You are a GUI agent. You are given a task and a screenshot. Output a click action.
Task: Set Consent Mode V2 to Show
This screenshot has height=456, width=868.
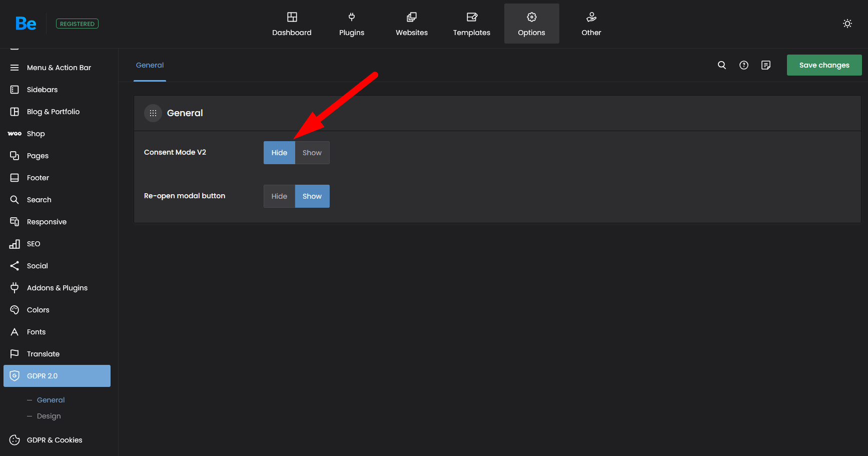click(312, 153)
